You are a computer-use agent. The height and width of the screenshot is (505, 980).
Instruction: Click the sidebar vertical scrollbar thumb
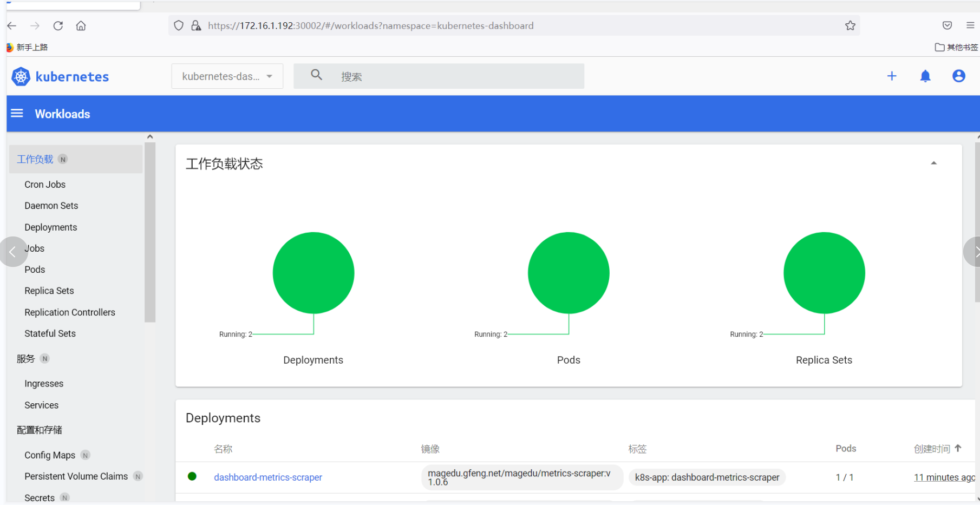click(x=150, y=232)
